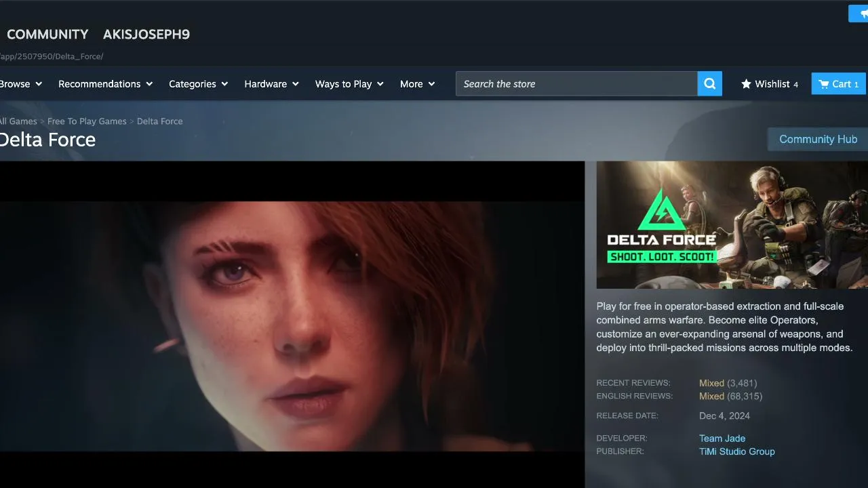Open the COMMUNITY top menu

(x=47, y=34)
